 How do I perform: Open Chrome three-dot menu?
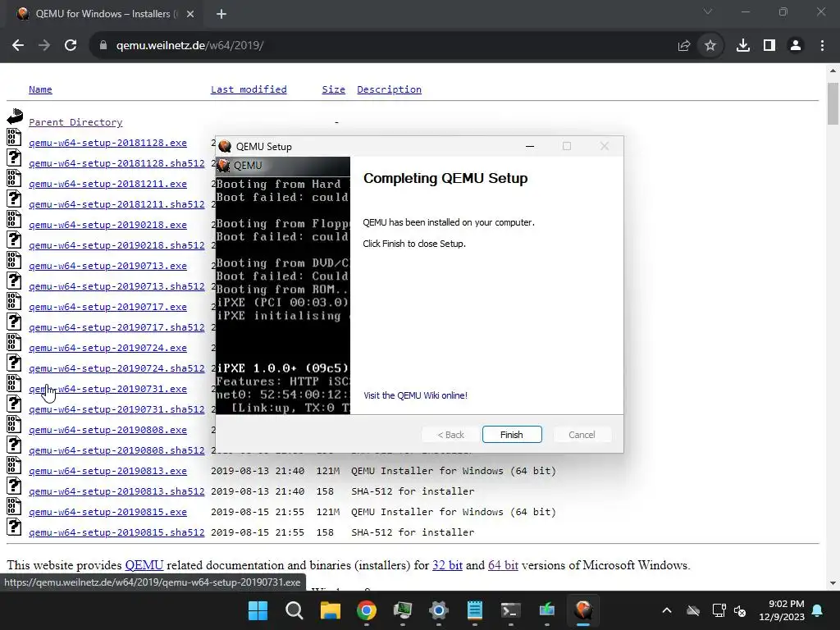coord(822,46)
